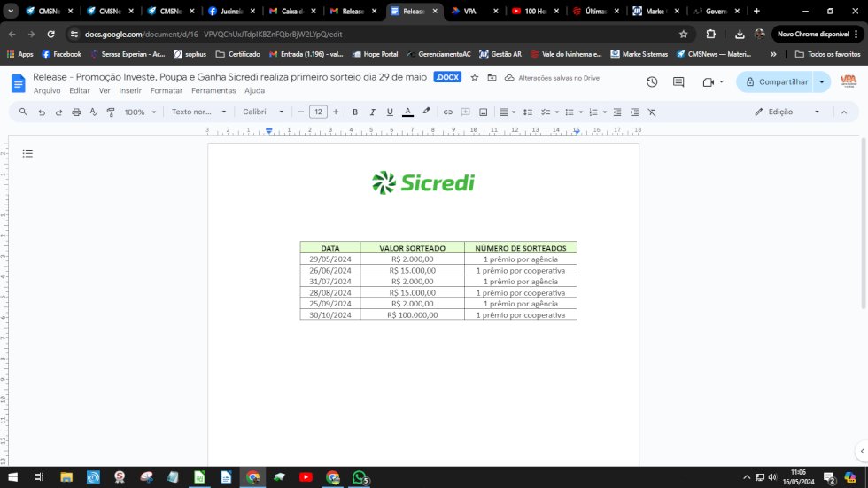868x488 pixels.
Task: Click the document title text
Action: [x=229, y=77]
